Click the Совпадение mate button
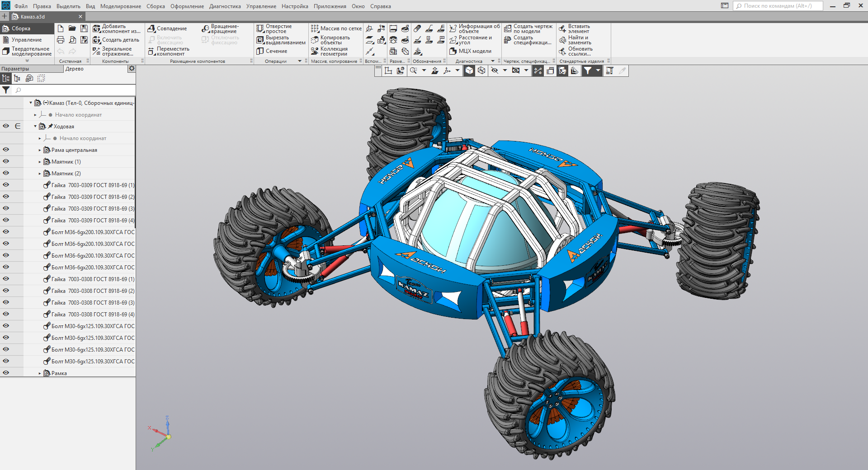 167,28
